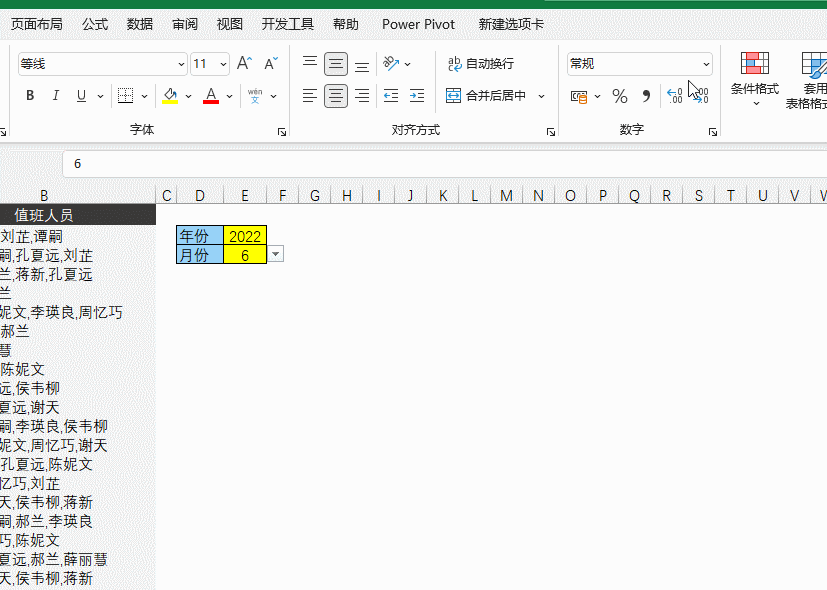Align text right
Viewport: 827px width, 590px height.
click(x=362, y=95)
